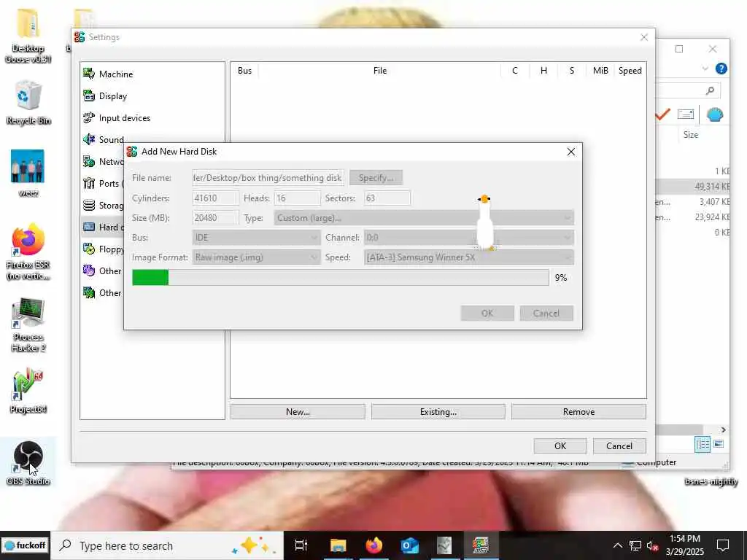The width and height of the screenshot is (747, 560).
Task: Open Task View in the taskbar
Action: pos(301,545)
